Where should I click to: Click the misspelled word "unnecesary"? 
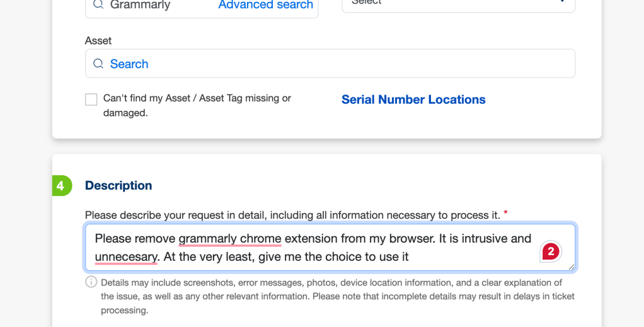click(x=126, y=256)
